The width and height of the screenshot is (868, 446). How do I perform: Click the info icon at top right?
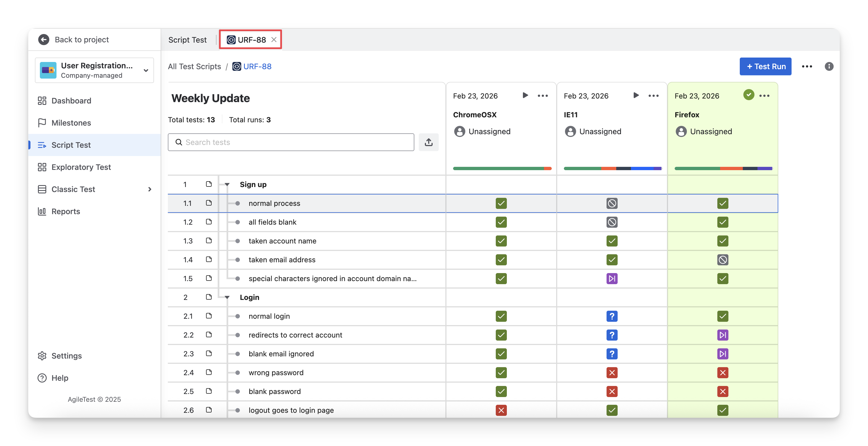[x=829, y=66]
